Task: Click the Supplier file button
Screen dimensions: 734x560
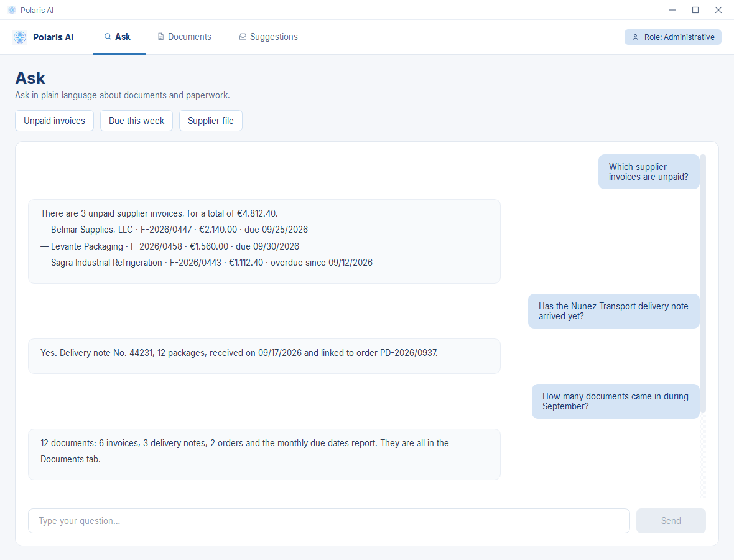Action: (211, 121)
